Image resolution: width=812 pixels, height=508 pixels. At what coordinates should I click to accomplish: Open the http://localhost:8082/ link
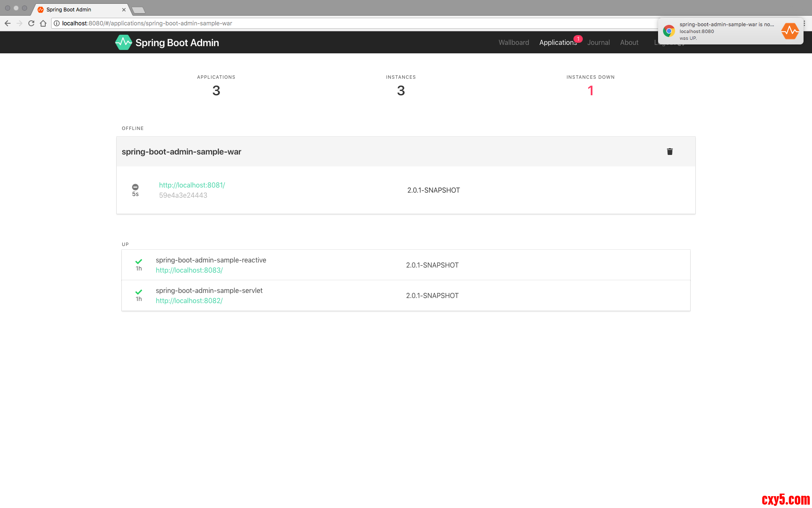[189, 301]
